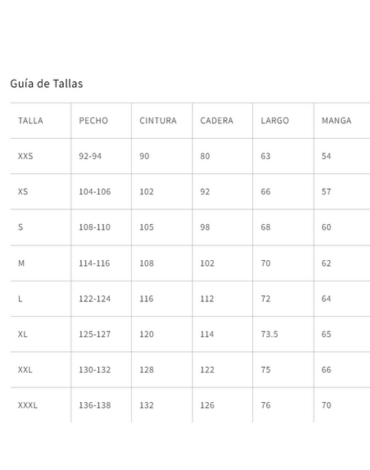This screenshot has height=470, width=370.
Task: Select the LARGO column header
Action: point(275,120)
